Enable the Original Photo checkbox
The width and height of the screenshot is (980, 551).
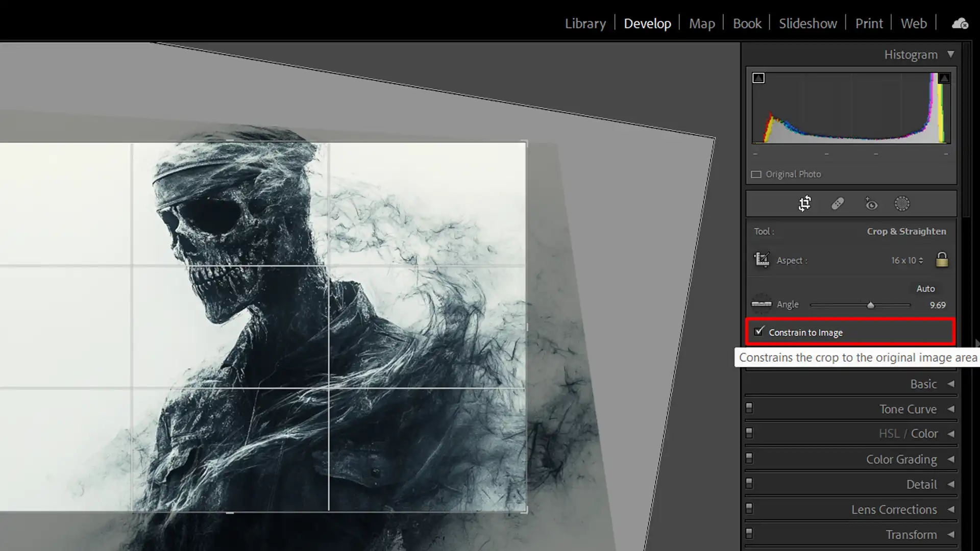tap(756, 174)
